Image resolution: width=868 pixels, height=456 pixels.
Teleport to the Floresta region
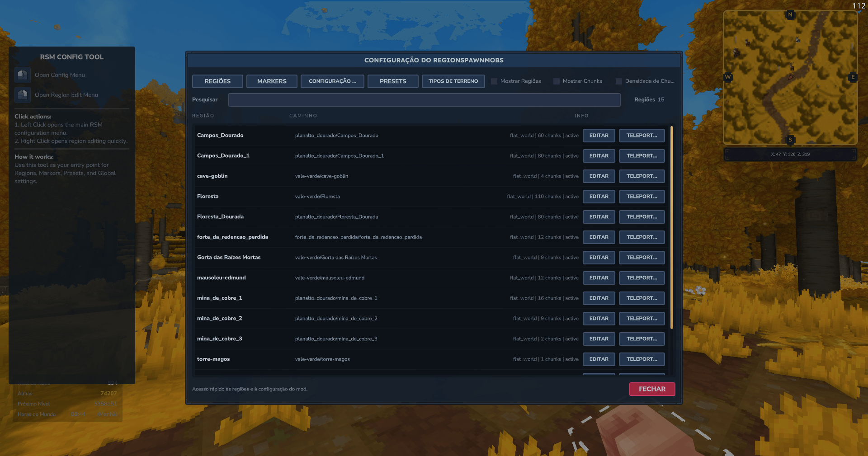(642, 197)
